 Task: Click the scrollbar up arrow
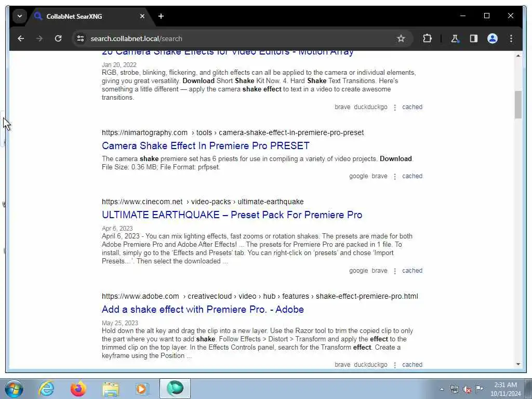tap(518, 56)
